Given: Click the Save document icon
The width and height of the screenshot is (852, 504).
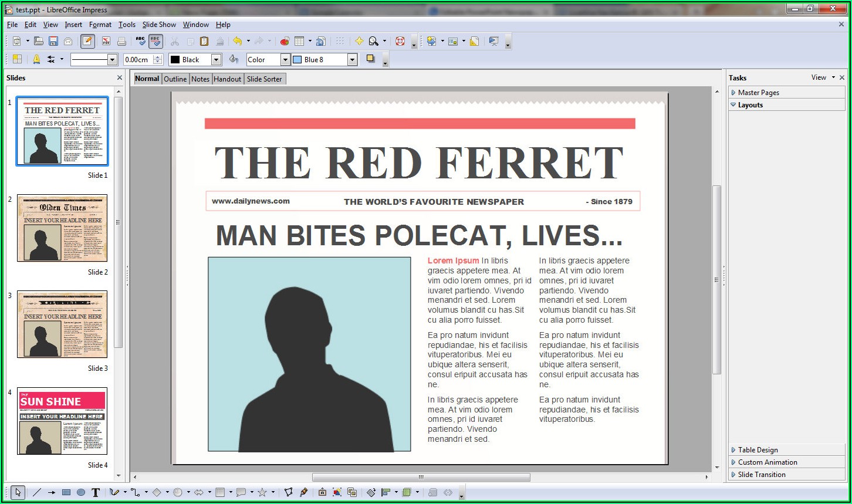Looking at the screenshot, I should (x=53, y=41).
